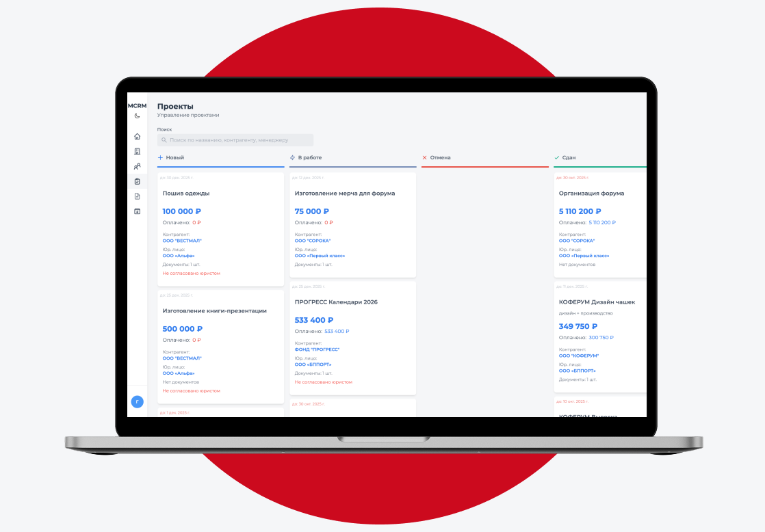This screenshot has height=532, width=765.
Task: Open the archive download icon in sidebar
Action: [137, 211]
